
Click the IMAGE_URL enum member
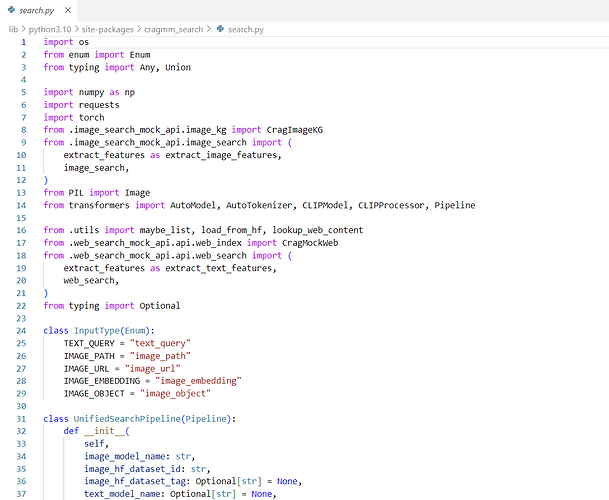click(x=87, y=369)
